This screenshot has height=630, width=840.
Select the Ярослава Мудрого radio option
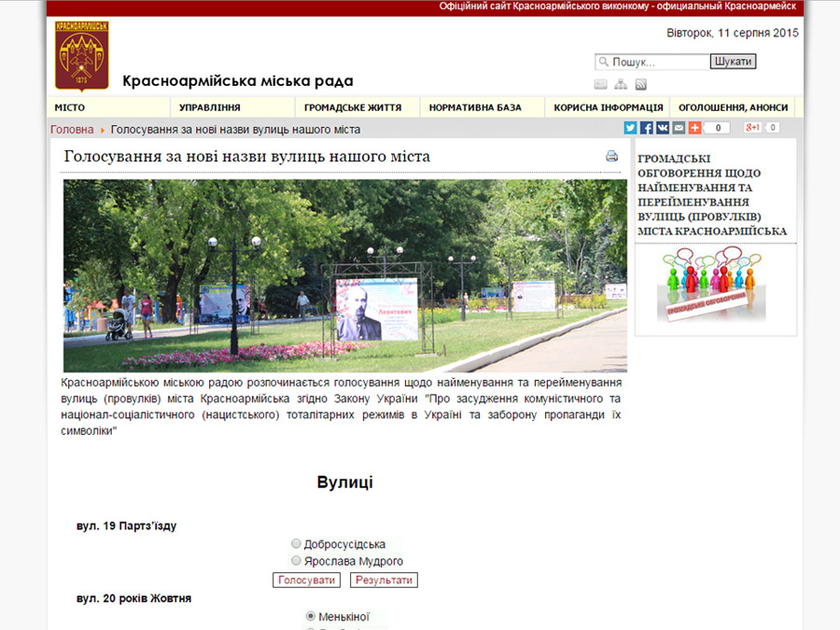click(x=296, y=561)
